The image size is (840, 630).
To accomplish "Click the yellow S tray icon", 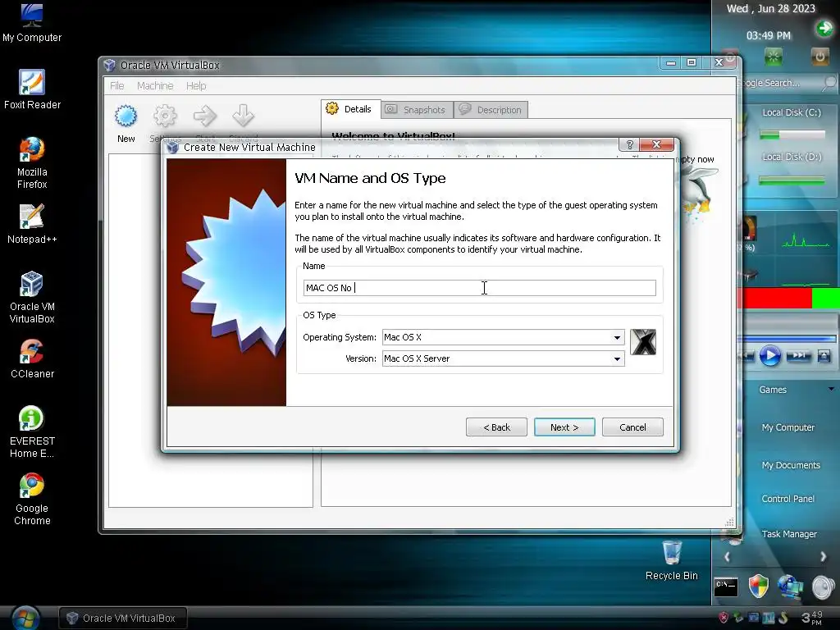I will pyautogui.click(x=783, y=618).
